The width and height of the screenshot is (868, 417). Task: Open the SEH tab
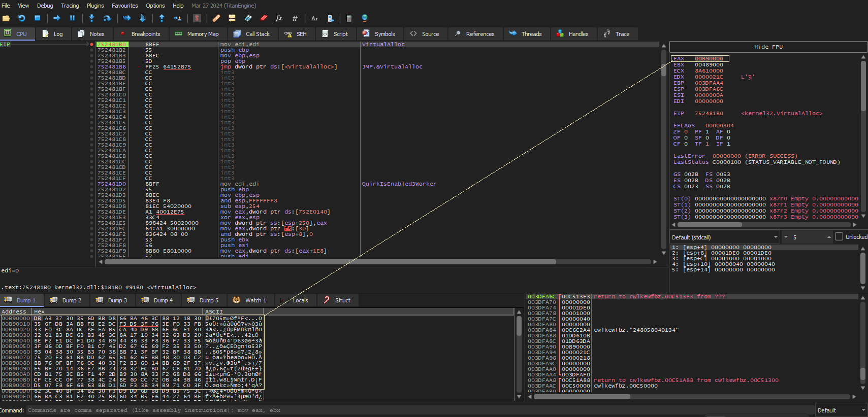[x=296, y=34]
